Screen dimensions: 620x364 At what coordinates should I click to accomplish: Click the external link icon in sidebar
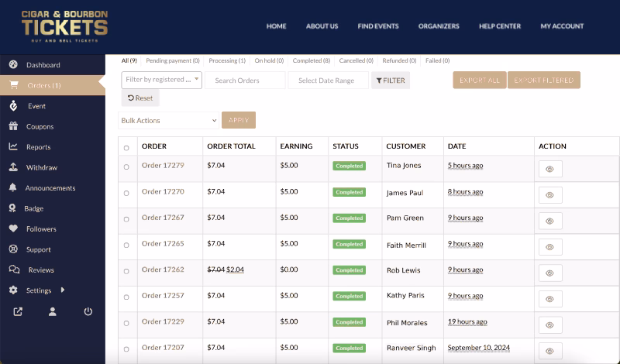18,311
